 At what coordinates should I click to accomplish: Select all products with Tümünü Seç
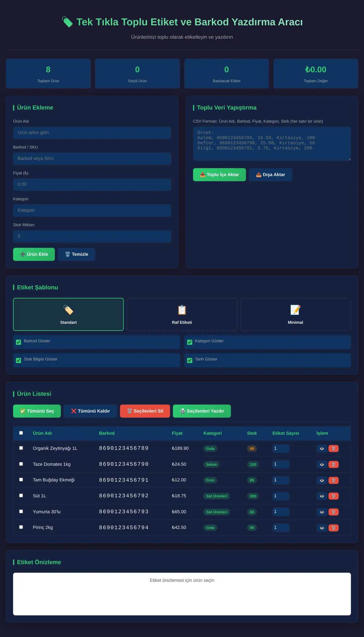pos(37,411)
